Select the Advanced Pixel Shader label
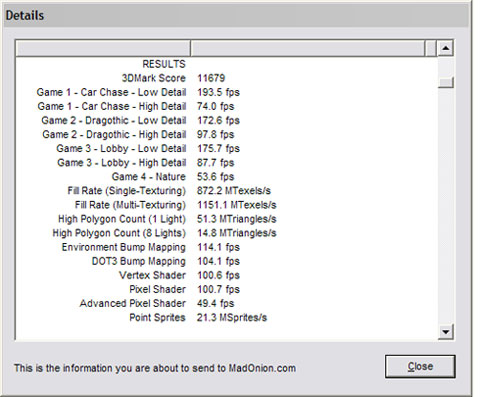 click(133, 303)
